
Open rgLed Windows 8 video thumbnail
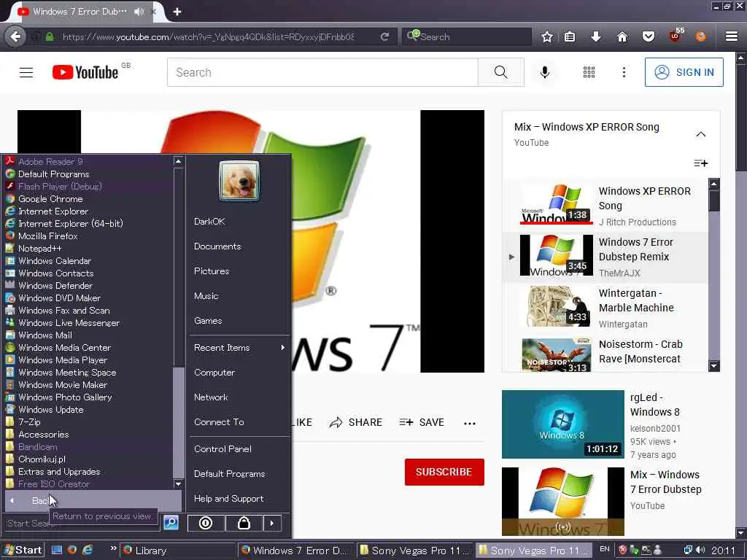pyautogui.click(x=562, y=424)
